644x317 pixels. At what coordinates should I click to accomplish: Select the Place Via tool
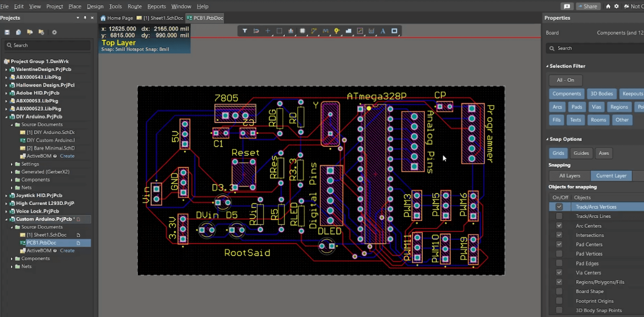(x=337, y=31)
